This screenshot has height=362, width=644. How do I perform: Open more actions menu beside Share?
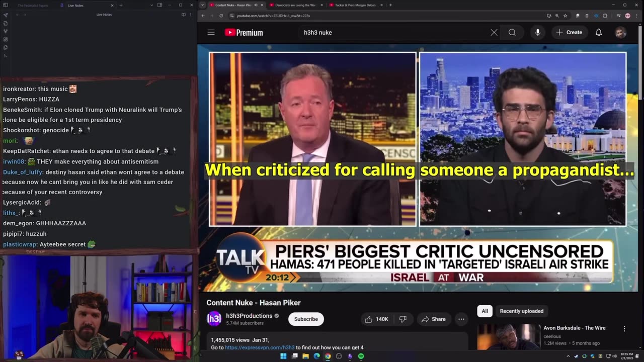[x=461, y=319]
